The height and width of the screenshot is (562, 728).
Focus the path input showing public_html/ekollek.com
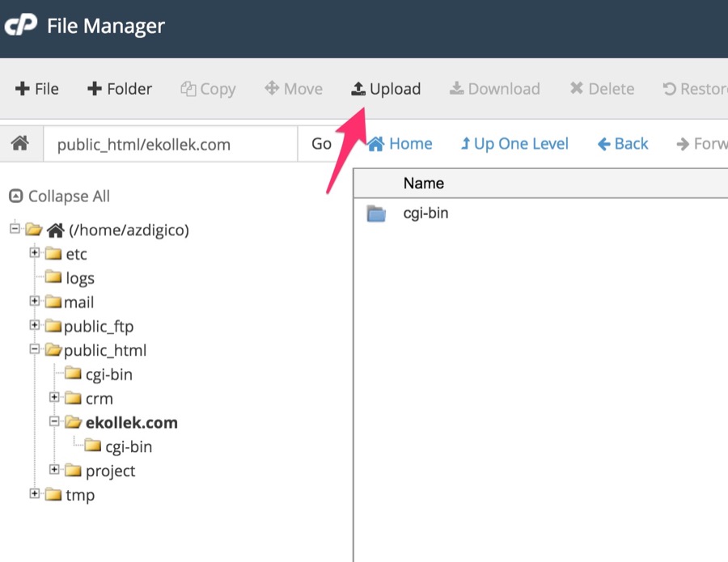tap(171, 144)
